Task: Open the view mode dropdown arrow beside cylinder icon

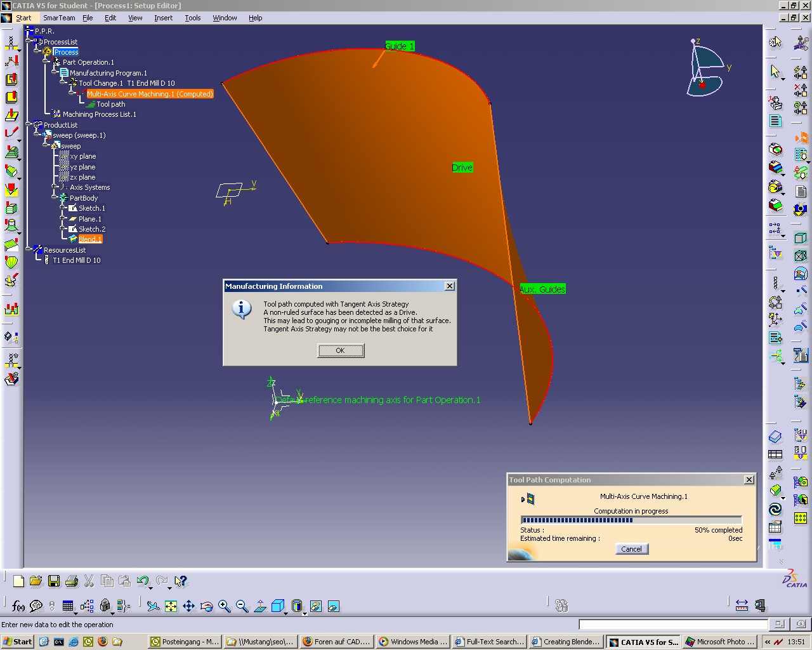Action: tap(305, 613)
